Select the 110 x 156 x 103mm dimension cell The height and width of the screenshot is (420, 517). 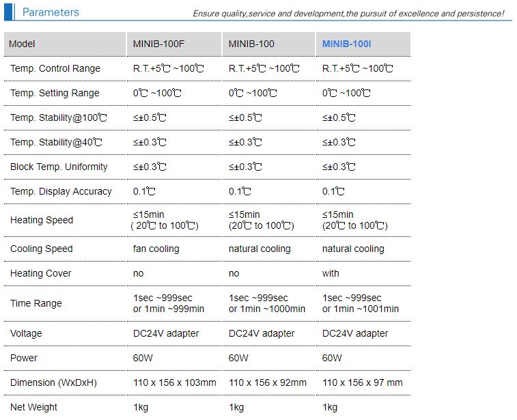point(174,382)
